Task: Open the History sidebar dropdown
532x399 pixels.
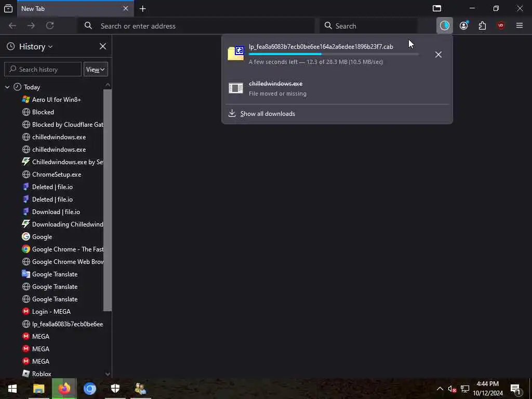Action: coord(36,46)
